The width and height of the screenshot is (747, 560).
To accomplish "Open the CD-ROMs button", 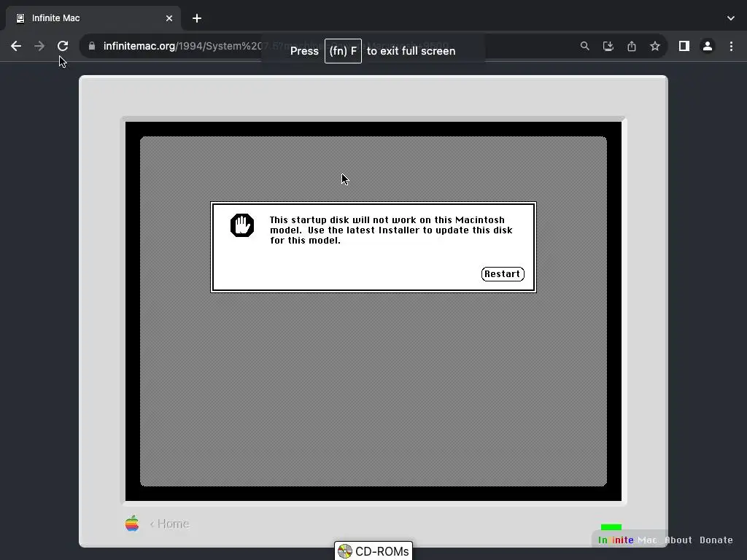I will pyautogui.click(x=373, y=551).
